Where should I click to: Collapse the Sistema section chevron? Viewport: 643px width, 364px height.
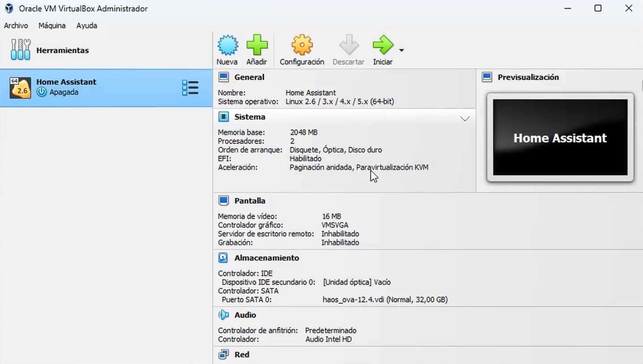pos(464,118)
